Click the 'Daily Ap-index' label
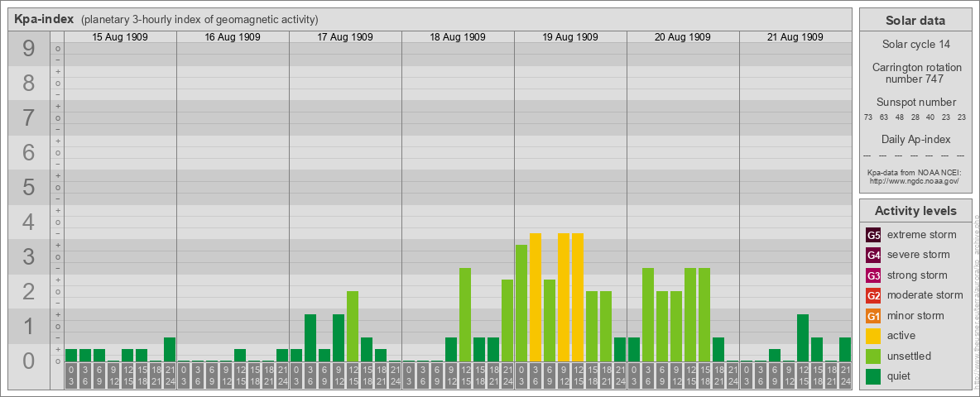This screenshot has width=980, height=397. pyautogui.click(x=915, y=139)
